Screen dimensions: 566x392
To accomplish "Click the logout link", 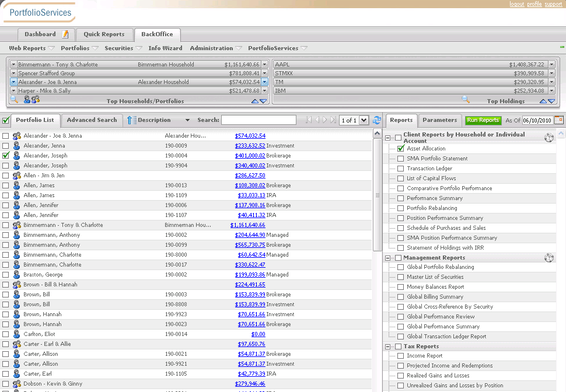I will tap(517, 4).
